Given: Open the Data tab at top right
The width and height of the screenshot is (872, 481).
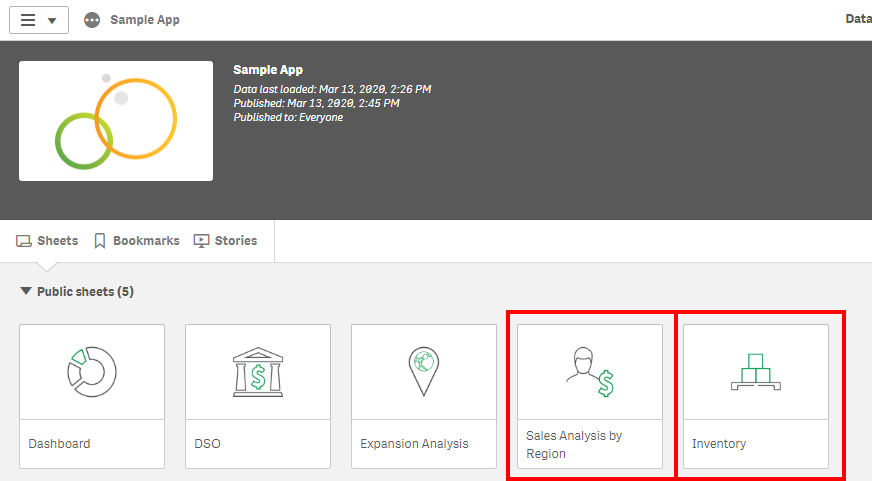Looking at the screenshot, I should [858, 19].
